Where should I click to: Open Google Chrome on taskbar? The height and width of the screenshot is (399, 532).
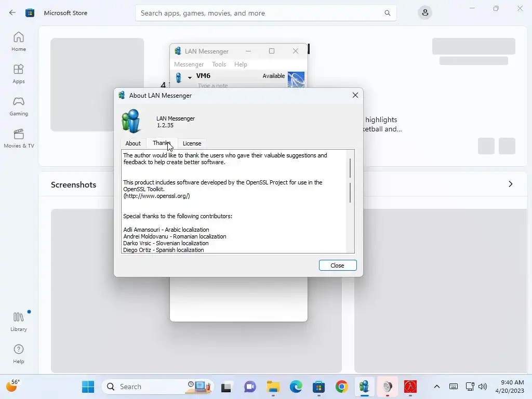342,387
